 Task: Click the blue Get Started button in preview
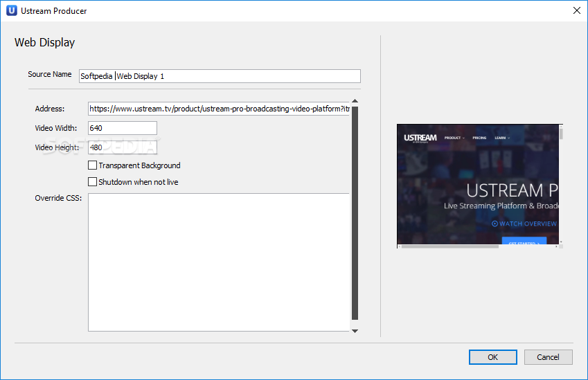click(524, 241)
